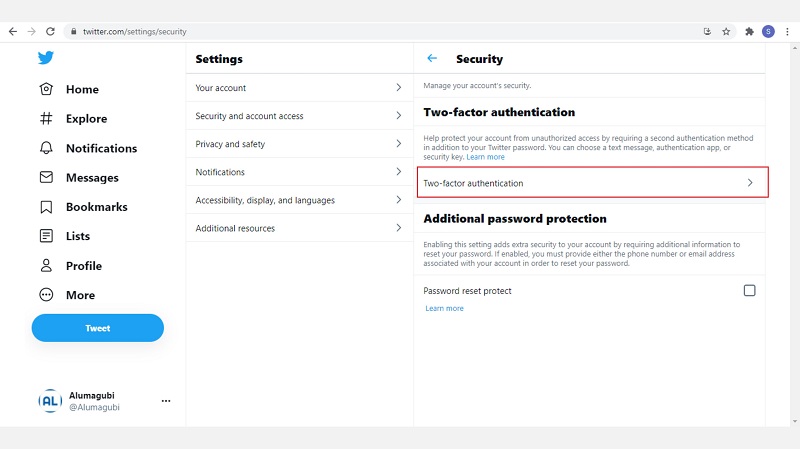This screenshot has width=800, height=449.
Task: Open Learn more link under Password reset protect
Action: [444, 309]
